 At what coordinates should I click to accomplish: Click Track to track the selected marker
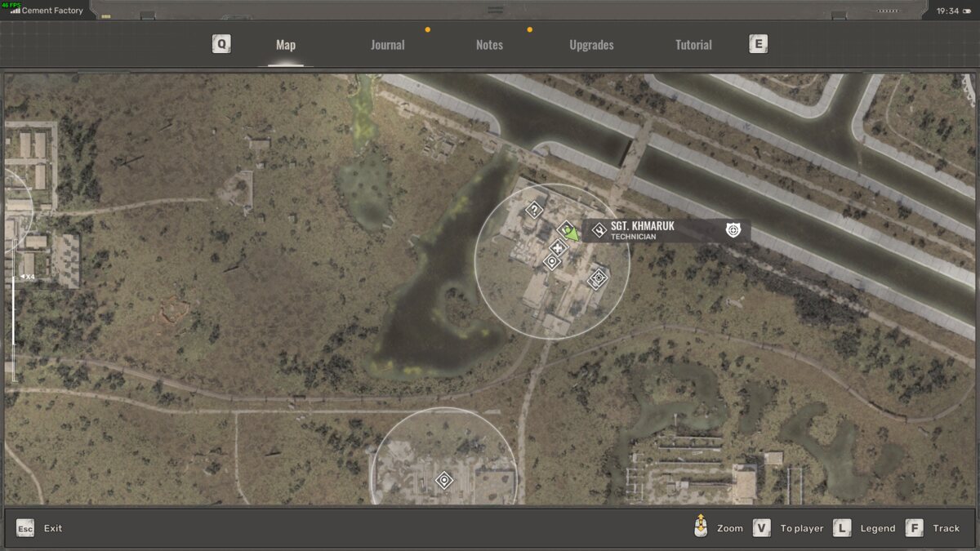(947, 528)
